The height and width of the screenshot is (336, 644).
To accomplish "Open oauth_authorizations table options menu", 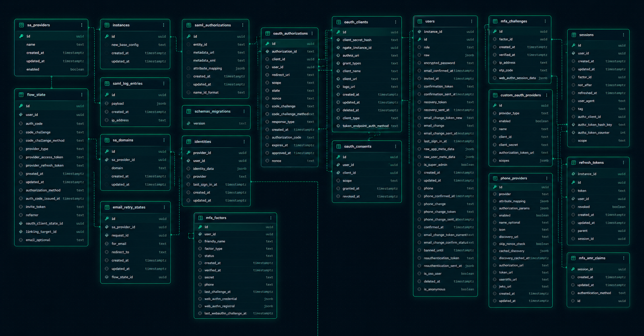I will click(312, 33).
